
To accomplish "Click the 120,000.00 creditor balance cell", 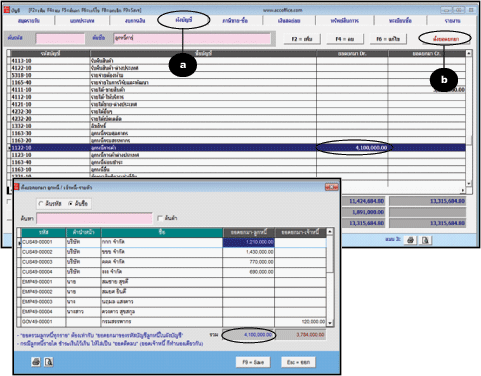I will pos(301,322).
